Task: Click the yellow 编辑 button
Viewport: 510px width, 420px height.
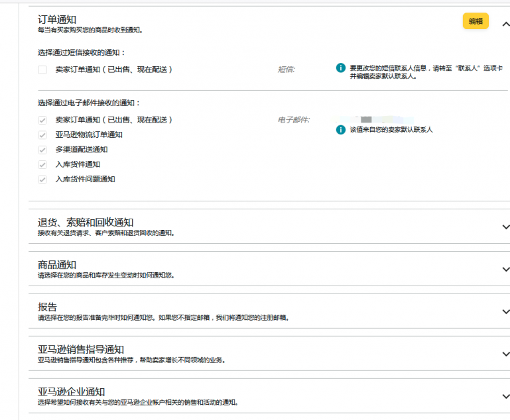Action: 476,21
